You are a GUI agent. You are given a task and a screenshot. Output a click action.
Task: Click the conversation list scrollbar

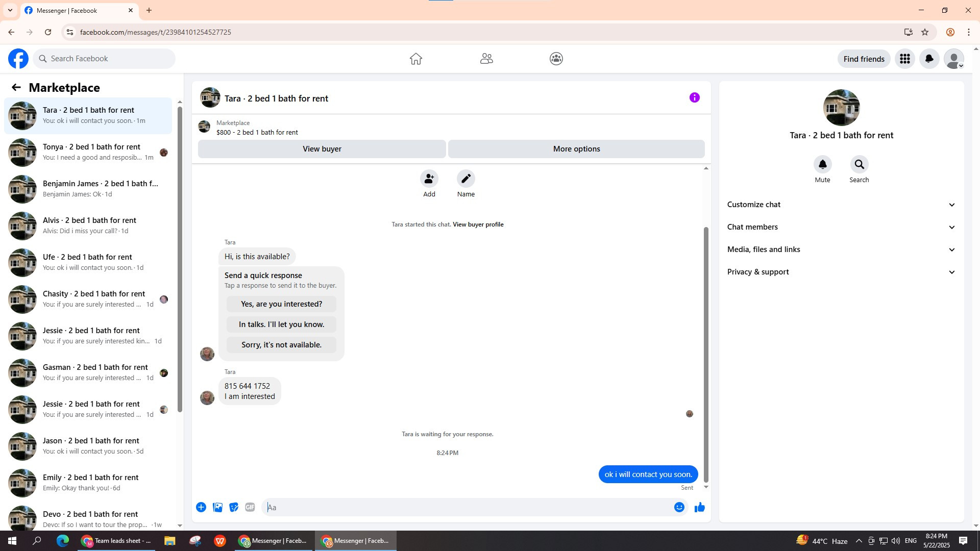coord(180,259)
